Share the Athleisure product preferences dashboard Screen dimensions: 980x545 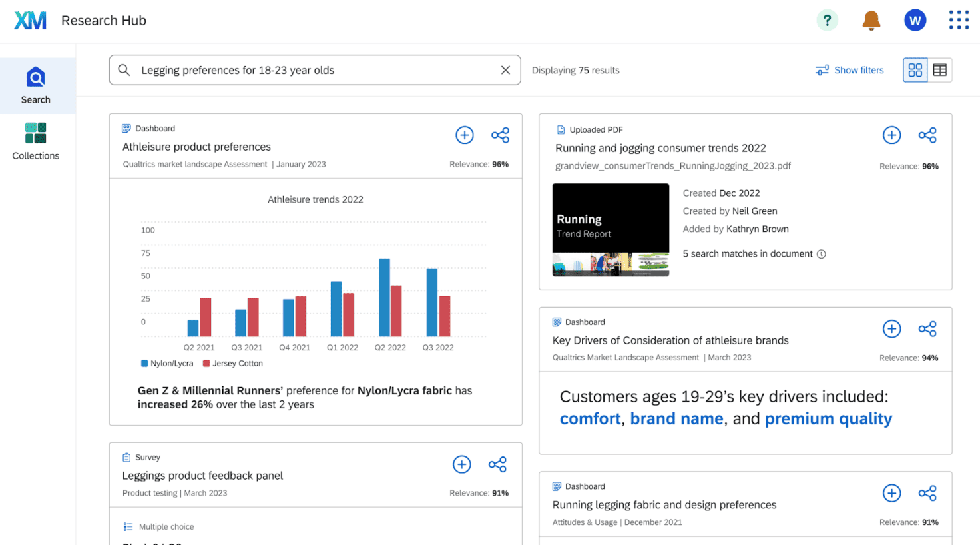(500, 135)
